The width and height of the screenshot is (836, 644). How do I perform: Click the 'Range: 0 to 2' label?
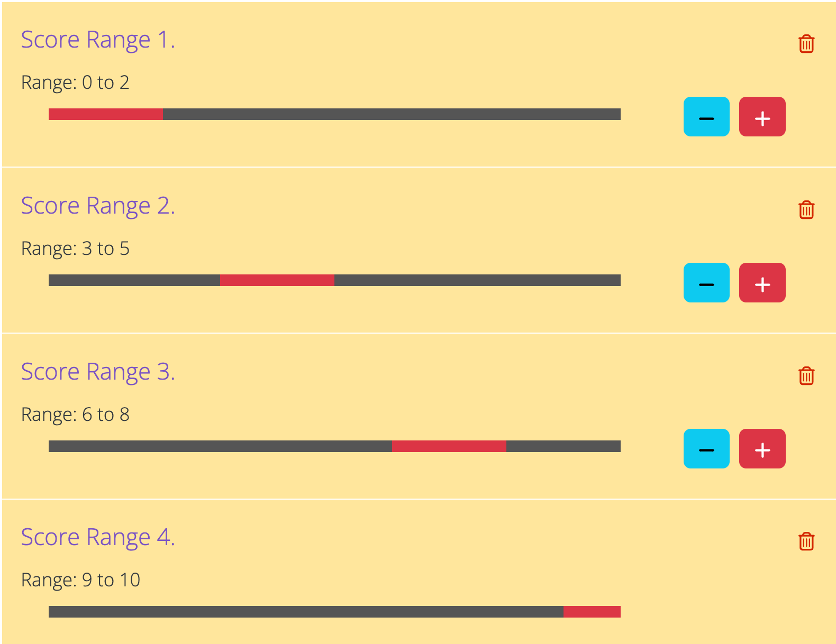pos(75,82)
